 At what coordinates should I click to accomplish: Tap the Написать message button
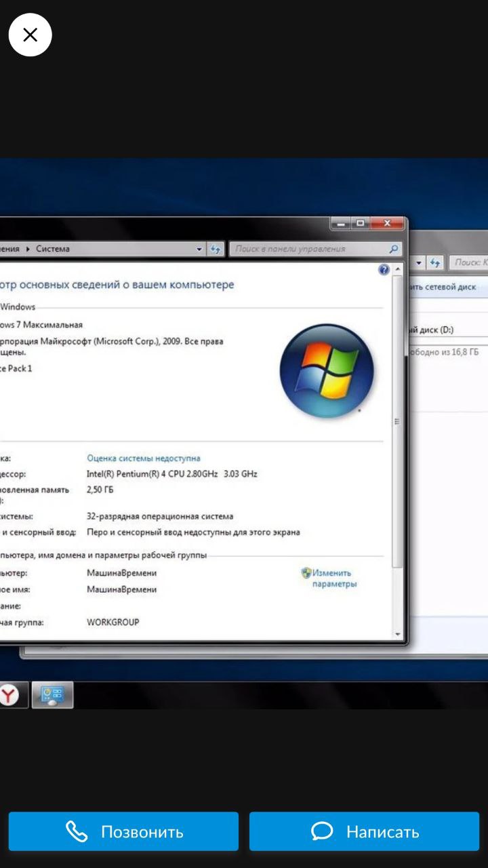[x=364, y=831]
